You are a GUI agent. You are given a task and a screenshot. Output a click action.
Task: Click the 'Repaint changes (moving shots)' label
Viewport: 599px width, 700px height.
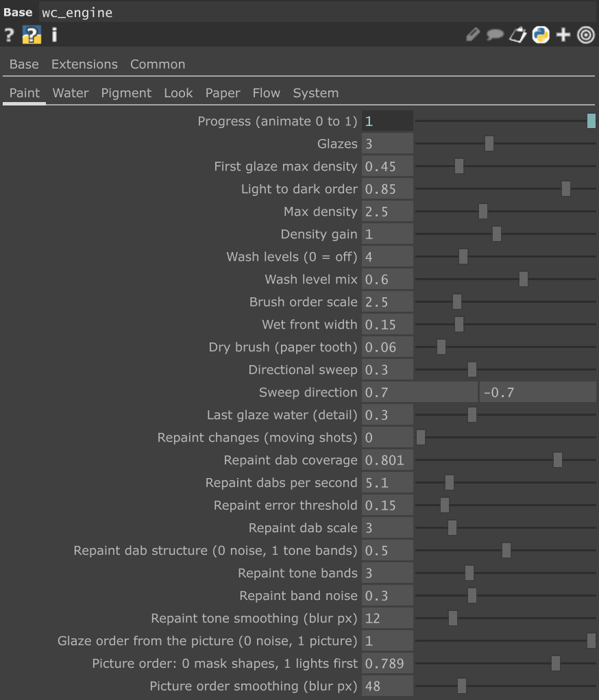click(x=257, y=438)
